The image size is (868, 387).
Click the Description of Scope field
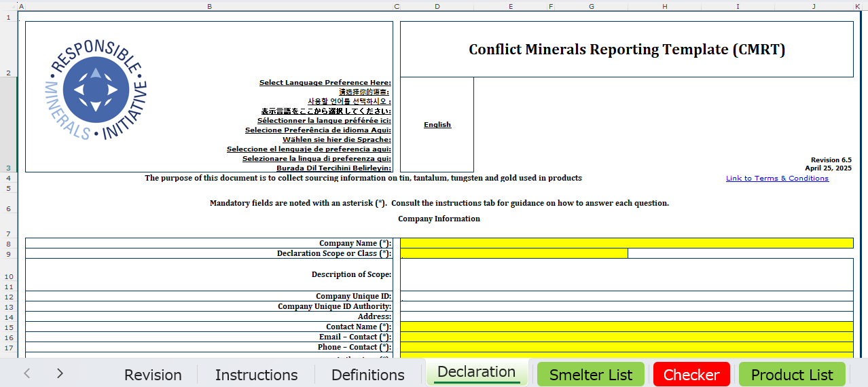(x=626, y=274)
